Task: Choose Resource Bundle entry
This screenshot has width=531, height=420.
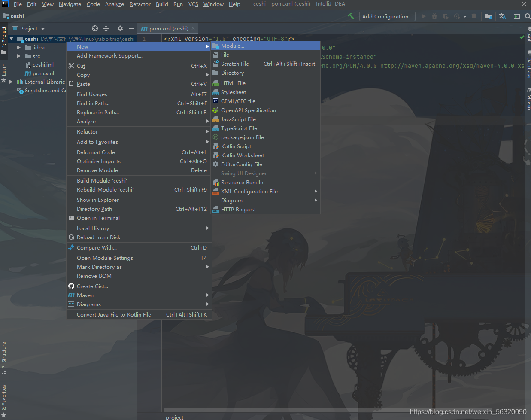Action: (x=266, y=183)
